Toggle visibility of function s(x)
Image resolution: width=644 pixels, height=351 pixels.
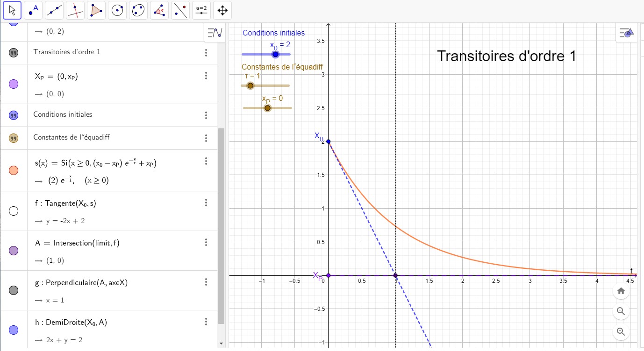tap(14, 170)
